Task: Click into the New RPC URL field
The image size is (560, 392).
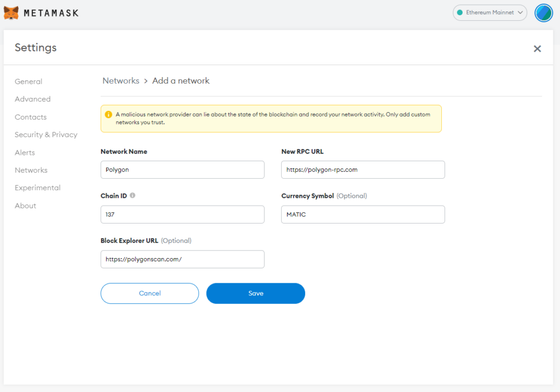Action: coord(363,169)
